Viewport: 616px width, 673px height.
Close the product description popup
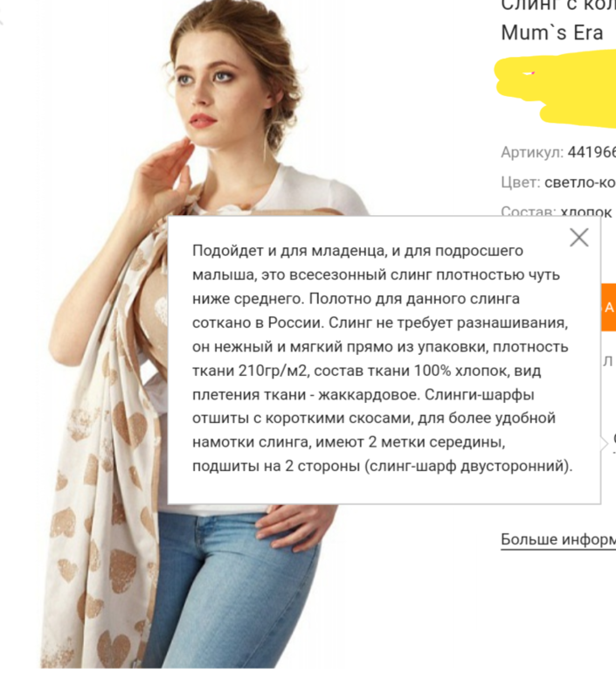(579, 238)
